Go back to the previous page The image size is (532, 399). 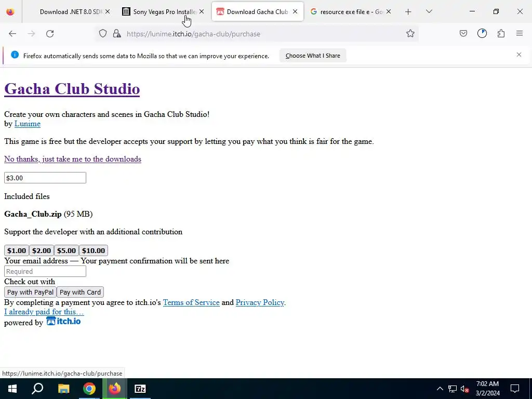click(x=12, y=34)
